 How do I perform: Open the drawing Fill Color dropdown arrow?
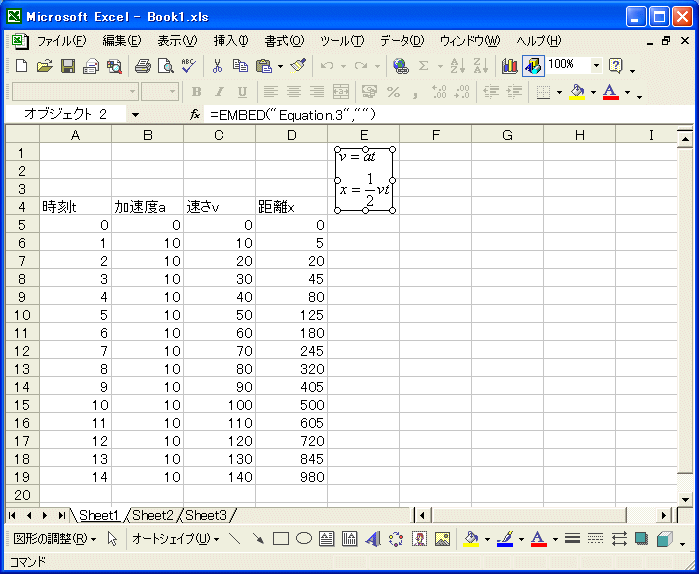(x=487, y=540)
